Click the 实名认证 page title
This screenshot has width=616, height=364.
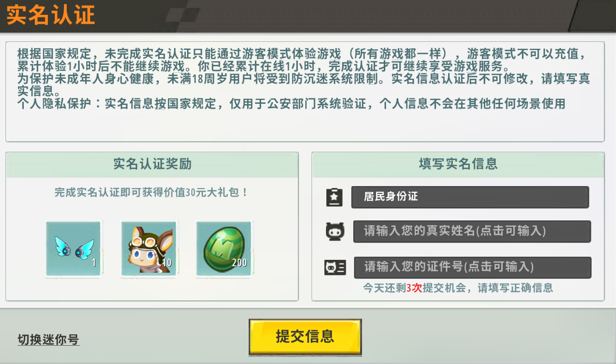pos(51,15)
